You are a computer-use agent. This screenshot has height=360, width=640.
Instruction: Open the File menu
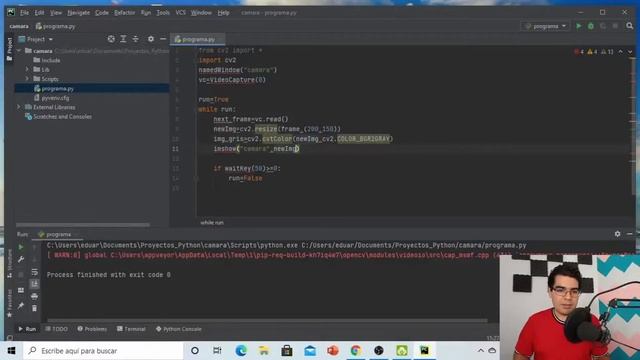[24, 13]
